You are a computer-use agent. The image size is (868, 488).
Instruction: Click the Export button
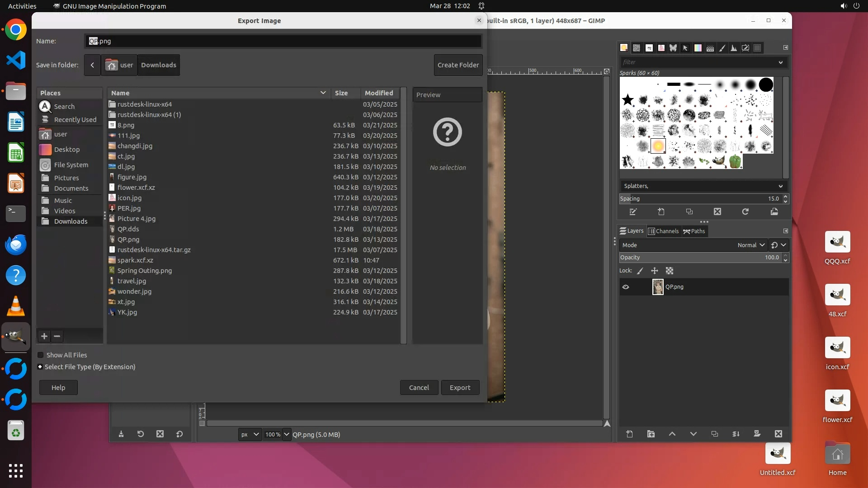460,388
